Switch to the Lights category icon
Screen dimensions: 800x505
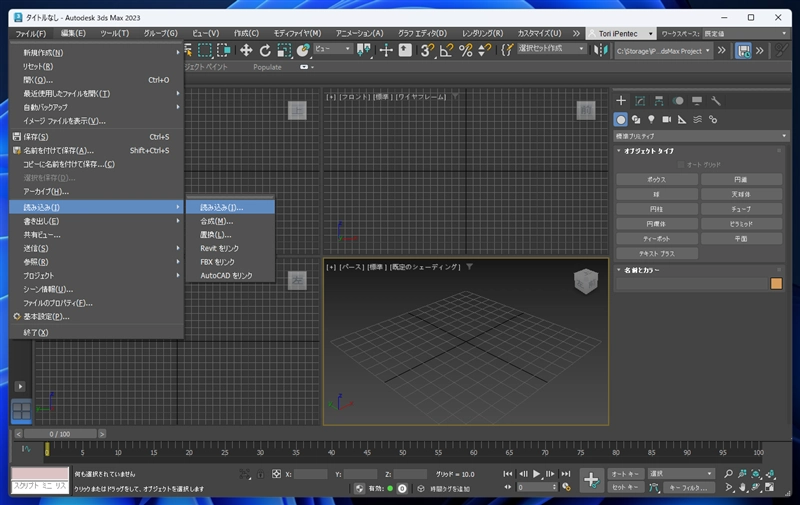pos(651,119)
